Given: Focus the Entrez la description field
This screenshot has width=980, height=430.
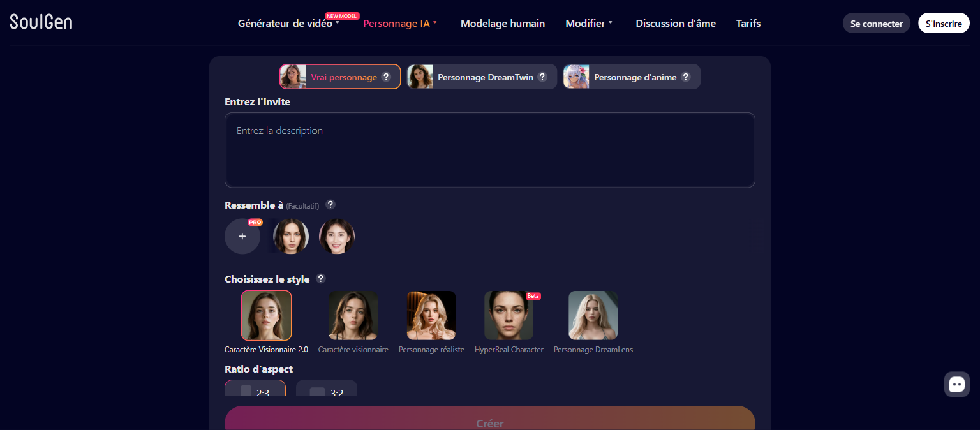Looking at the screenshot, I should pyautogui.click(x=490, y=150).
